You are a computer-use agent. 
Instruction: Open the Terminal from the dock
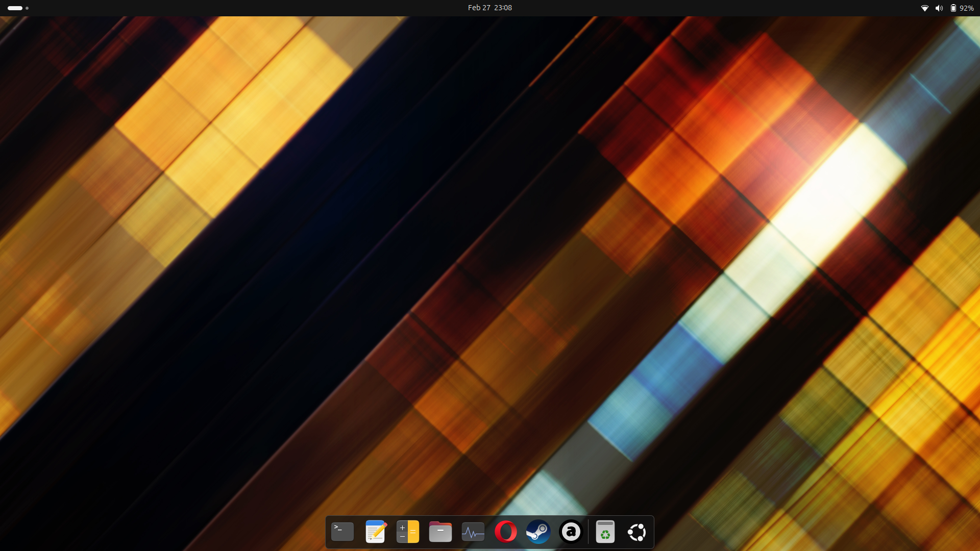342,532
